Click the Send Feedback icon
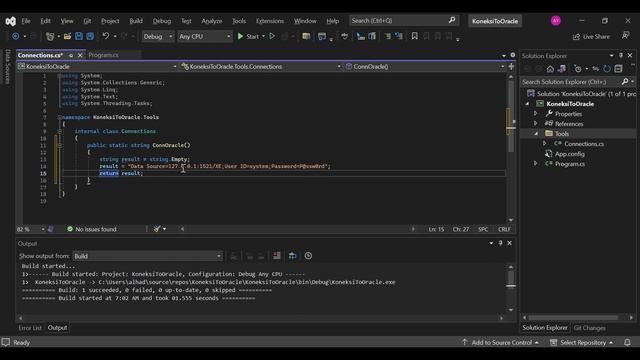This screenshot has height=360, width=640. tap(626, 36)
